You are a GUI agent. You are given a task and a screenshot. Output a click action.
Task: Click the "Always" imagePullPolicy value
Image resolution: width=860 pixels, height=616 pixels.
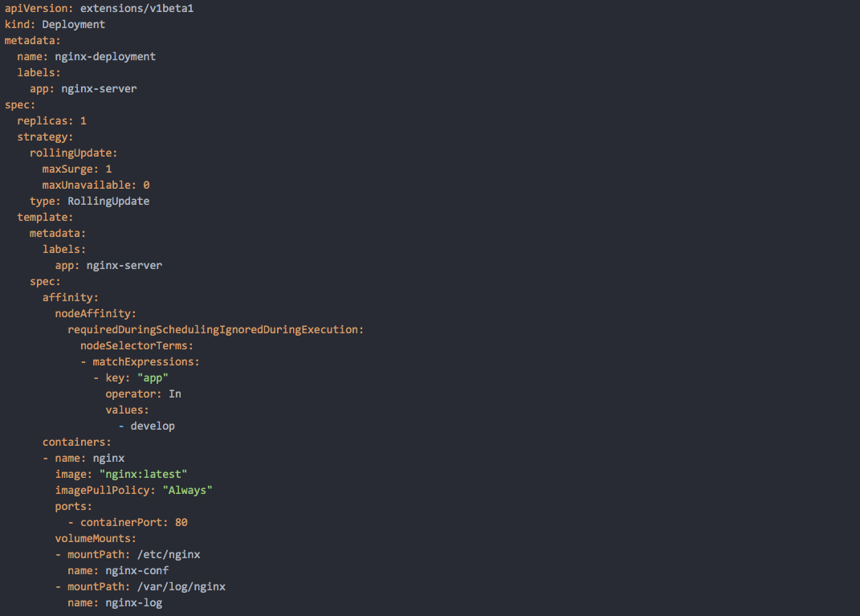(x=187, y=491)
